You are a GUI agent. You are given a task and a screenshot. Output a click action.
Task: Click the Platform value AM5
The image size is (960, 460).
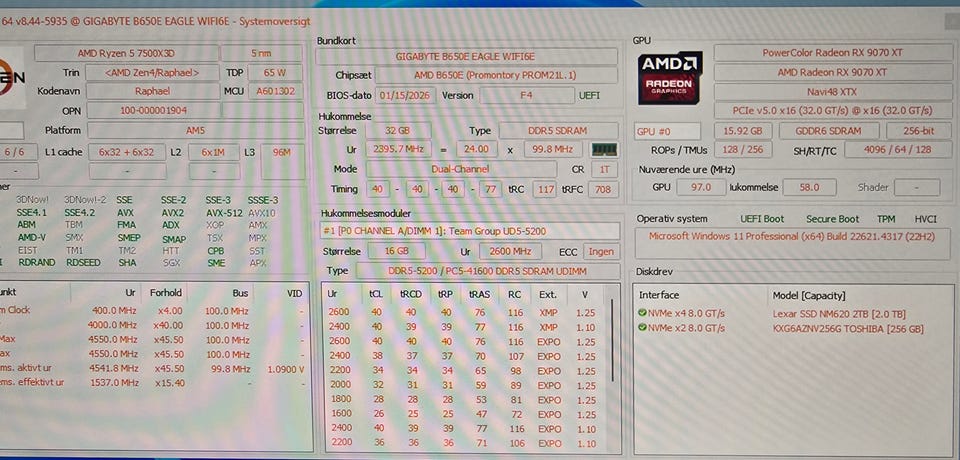(195, 130)
